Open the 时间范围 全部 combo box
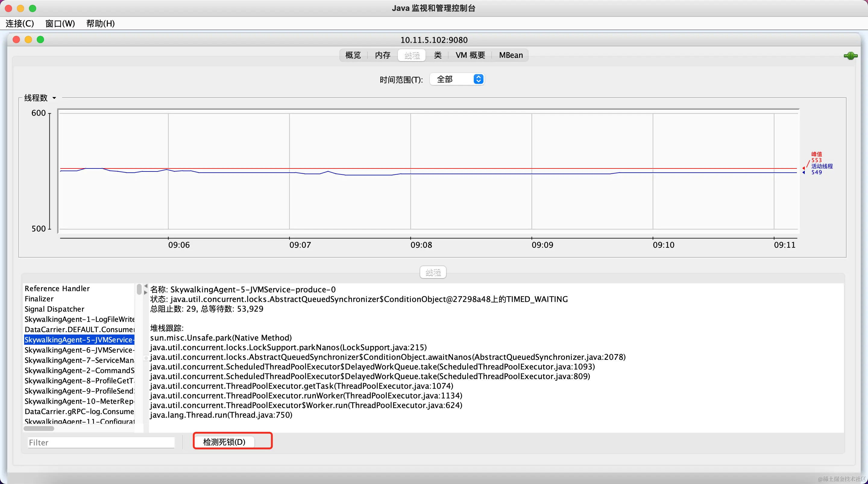This screenshot has width=868, height=484. (x=457, y=79)
